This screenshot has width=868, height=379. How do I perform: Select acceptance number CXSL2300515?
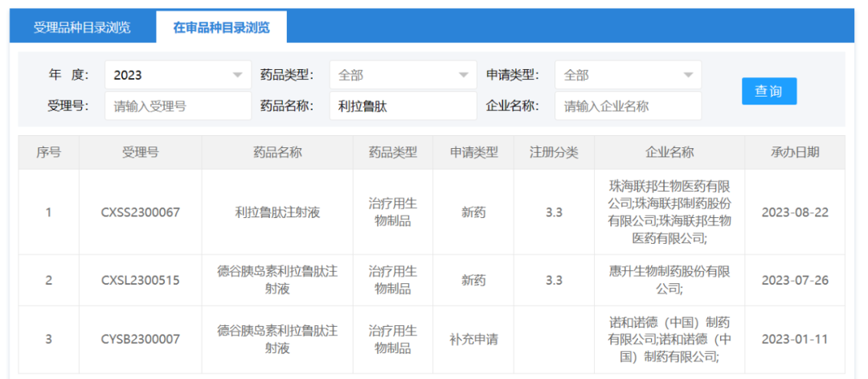click(140, 280)
